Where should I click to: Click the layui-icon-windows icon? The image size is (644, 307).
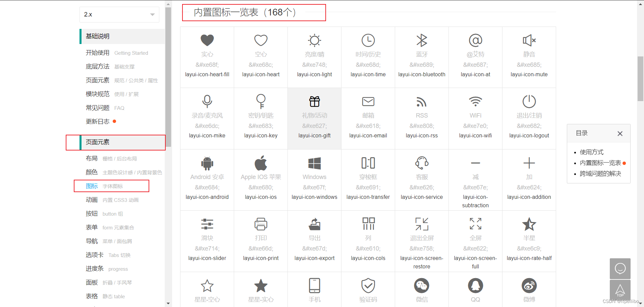coord(314,164)
